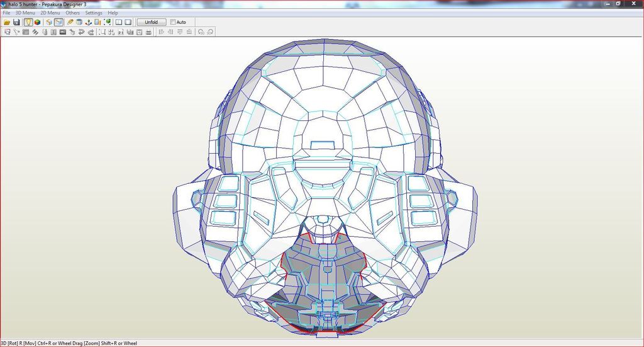Image resolution: width=644 pixels, height=347 pixels.
Task: Click the bar chart scale icon
Action: coord(130,32)
